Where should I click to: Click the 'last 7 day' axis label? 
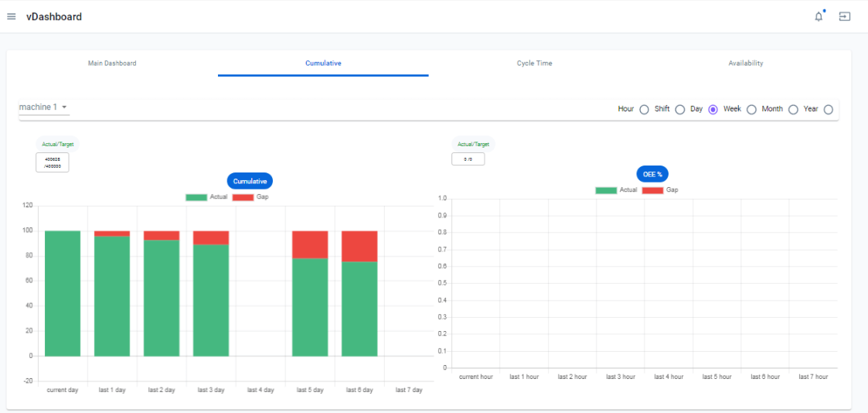pyautogui.click(x=409, y=390)
